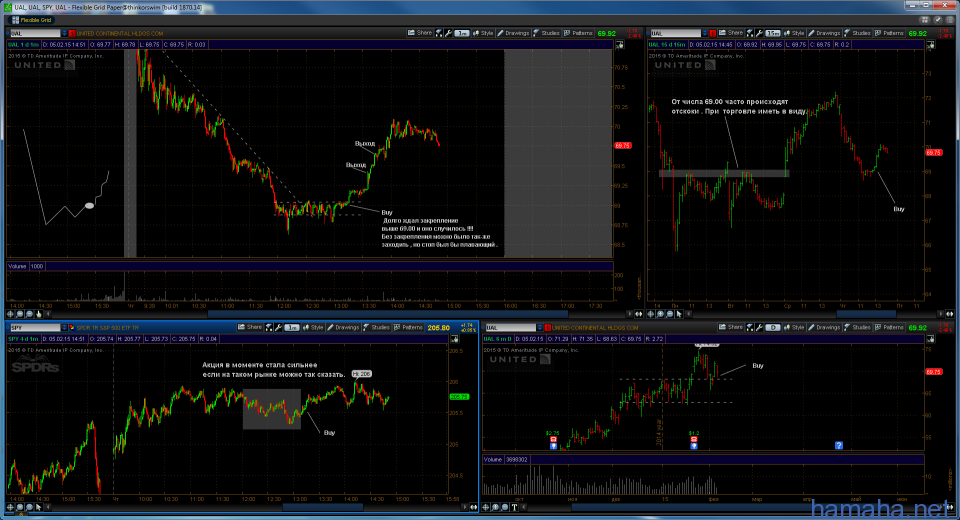Click Share in top-right UAL 15m chart
960x520 pixels.
click(x=730, y=33)
